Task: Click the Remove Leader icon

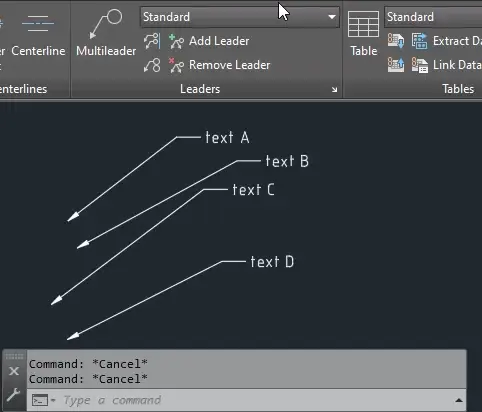Action: 176,65
